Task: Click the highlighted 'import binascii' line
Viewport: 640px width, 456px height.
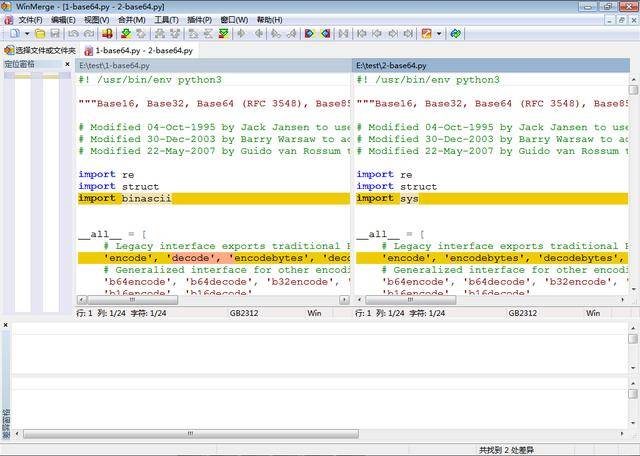Action: (x=213, y=198)
